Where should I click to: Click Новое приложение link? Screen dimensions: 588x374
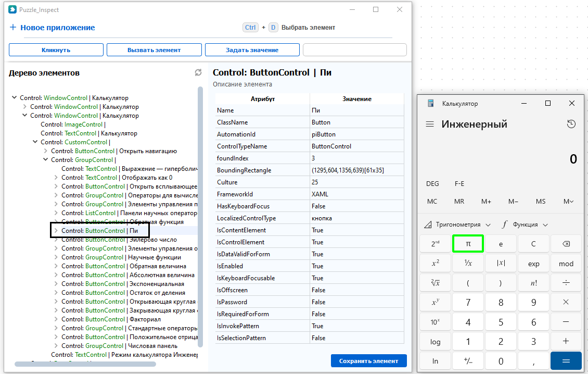(58, 28)
